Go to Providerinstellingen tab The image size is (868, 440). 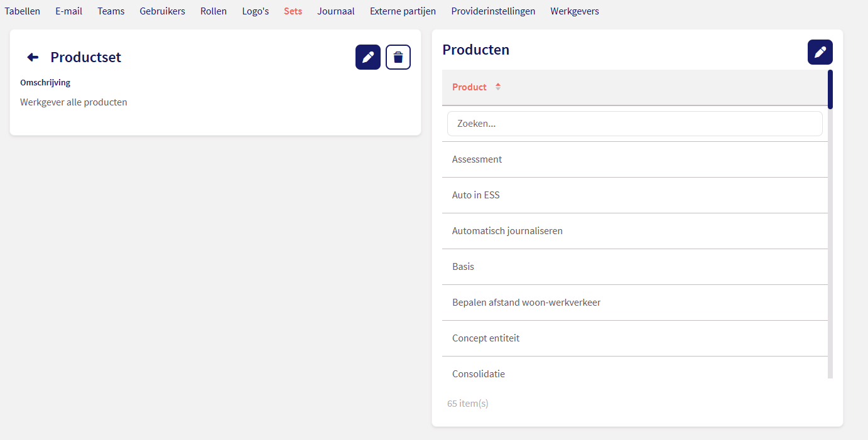point(493,11)
